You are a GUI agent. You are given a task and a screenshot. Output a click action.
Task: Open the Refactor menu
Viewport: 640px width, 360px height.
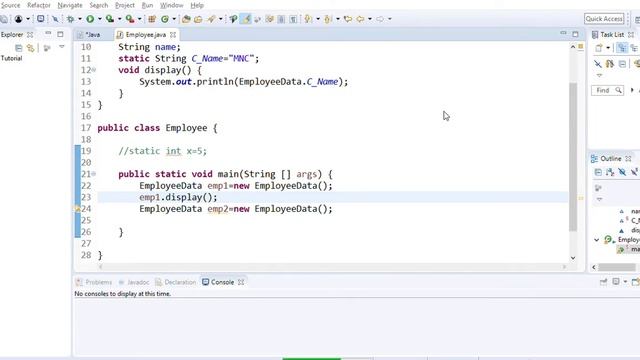coord(39,5)
